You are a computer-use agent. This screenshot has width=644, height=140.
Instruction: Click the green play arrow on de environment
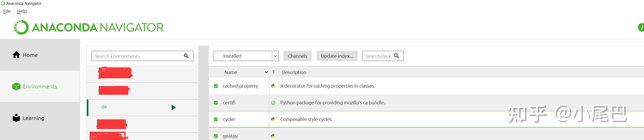click(x=174, y=107)
